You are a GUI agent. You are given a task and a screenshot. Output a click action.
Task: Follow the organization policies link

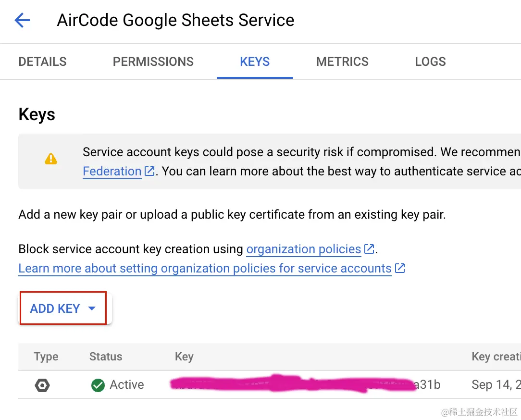click(303, 249)
